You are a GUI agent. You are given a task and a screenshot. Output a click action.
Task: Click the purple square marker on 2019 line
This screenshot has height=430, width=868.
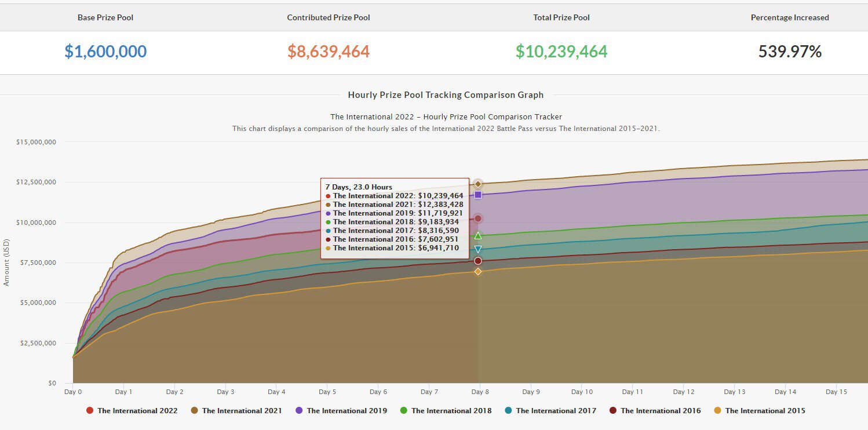pyautogui.click(x=478, y=195)
